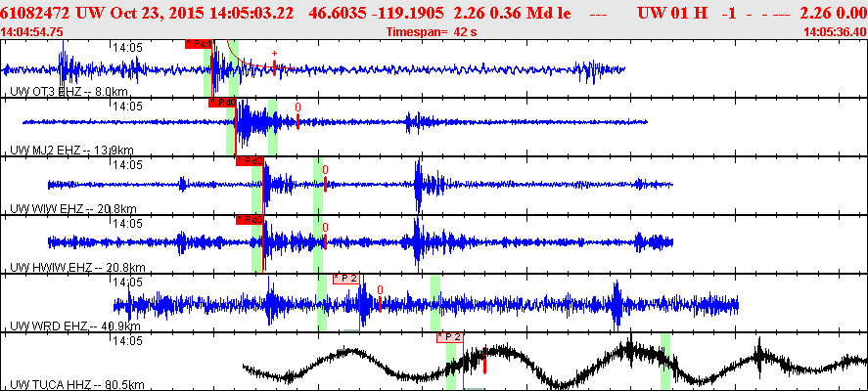Select the Pd0 pick flag on HWIW trace
This screenshot has height=391, width=868.
point(250,220)
